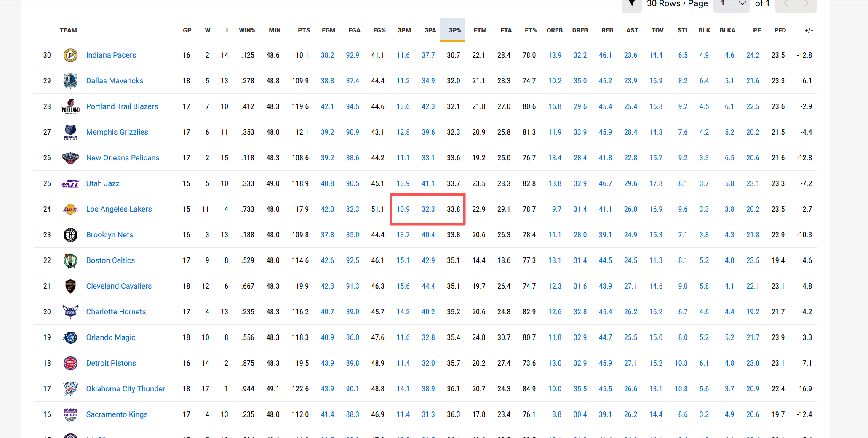This screenshot has width=868, height=438.
Task: Click the Cleveland Cavaliers team logo
Action: (70, 286)
